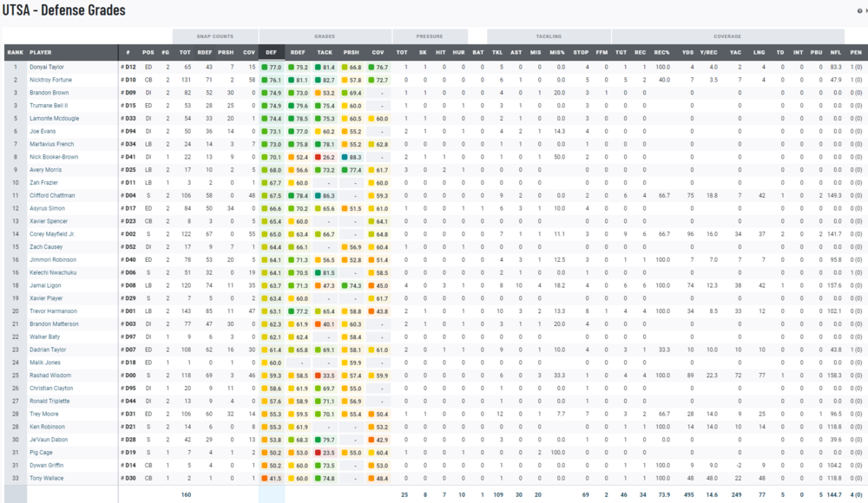Sort by PLAYER column header
Viewport: 868px width, 503px height.
pos(41,52)
